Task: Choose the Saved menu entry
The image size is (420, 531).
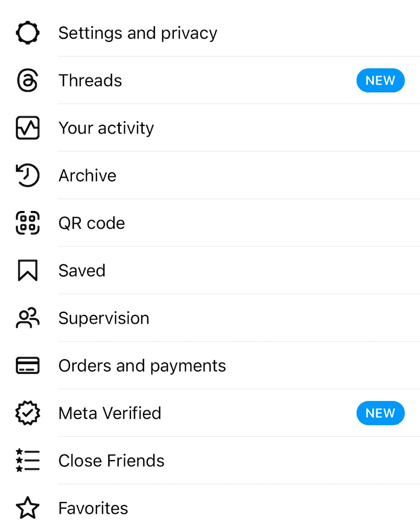Action: tap(82, 271)
